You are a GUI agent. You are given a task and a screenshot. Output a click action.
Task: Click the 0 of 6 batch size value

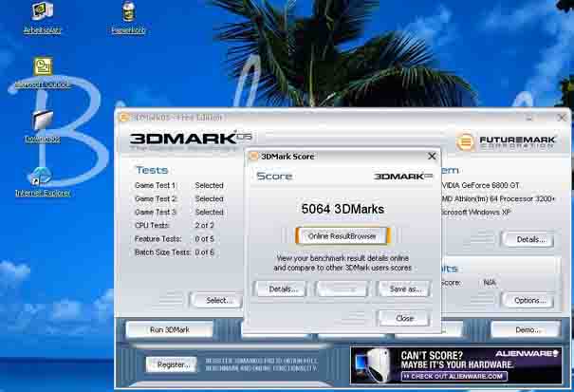[204, 252]
